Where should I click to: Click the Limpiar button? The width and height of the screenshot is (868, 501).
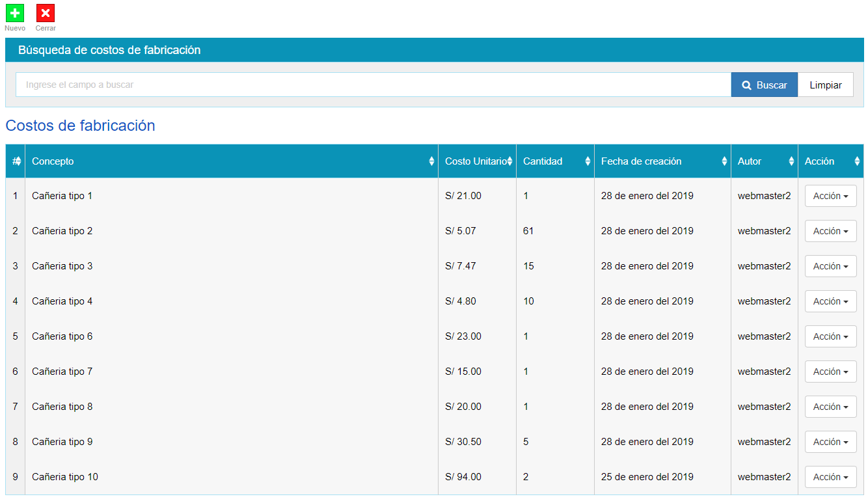(825, 85)
